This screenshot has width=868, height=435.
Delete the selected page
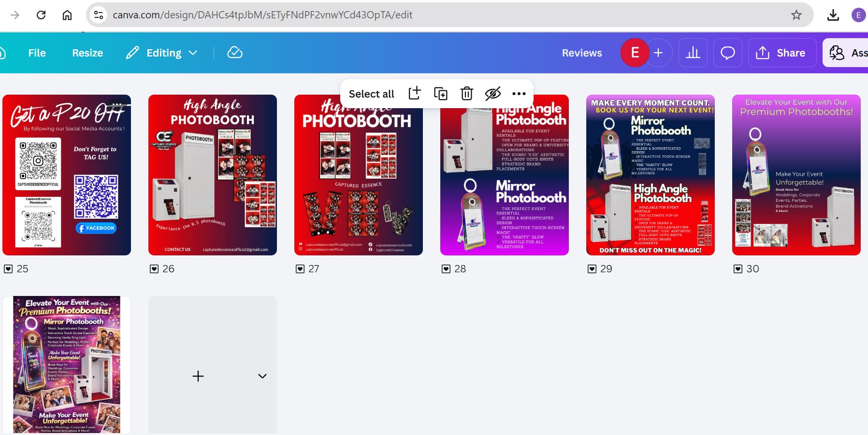pyautogui.click(x=467, y=93)
